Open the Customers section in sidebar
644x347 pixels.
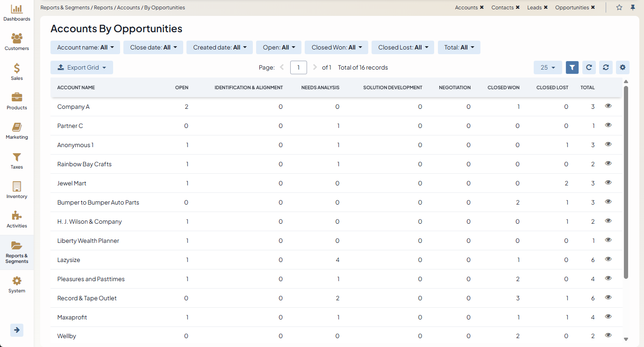click(17, 42)
